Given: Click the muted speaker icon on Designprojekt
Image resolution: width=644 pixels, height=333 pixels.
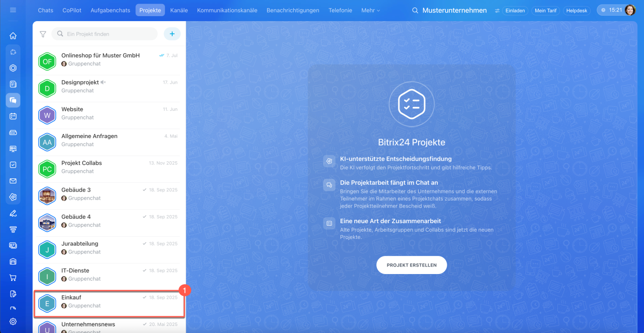Looking at the screenshot, I should click(103, 82).
